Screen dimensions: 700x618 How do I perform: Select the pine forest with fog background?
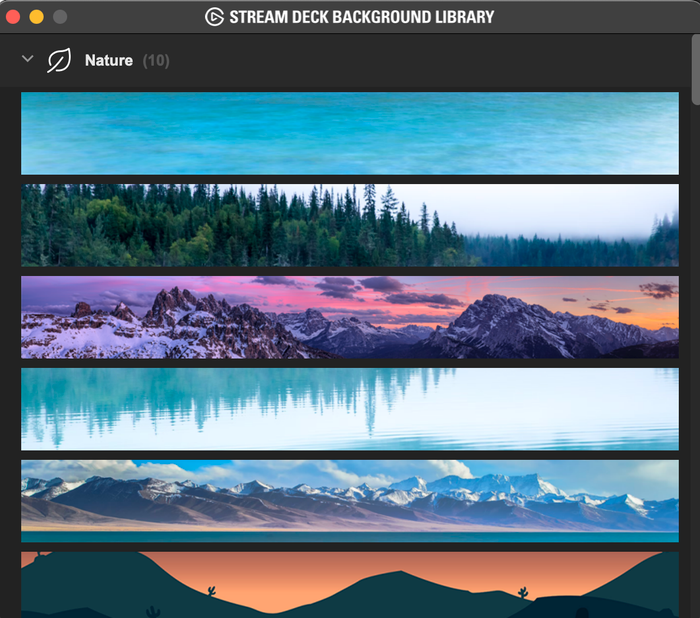point(350,225)
